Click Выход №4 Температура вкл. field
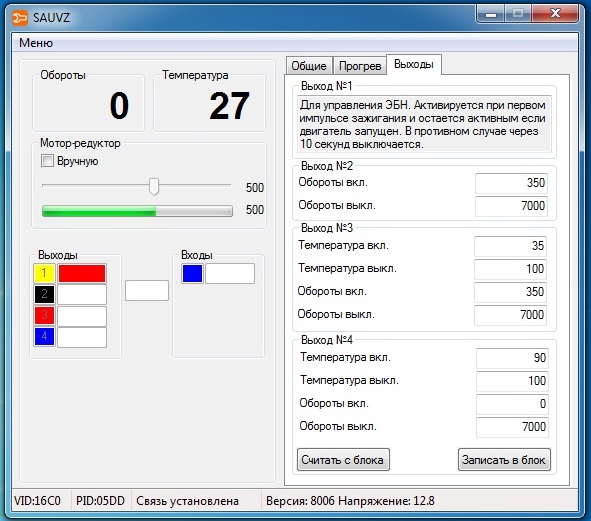The height and width of the screenshot is (521, 591). 512,358
